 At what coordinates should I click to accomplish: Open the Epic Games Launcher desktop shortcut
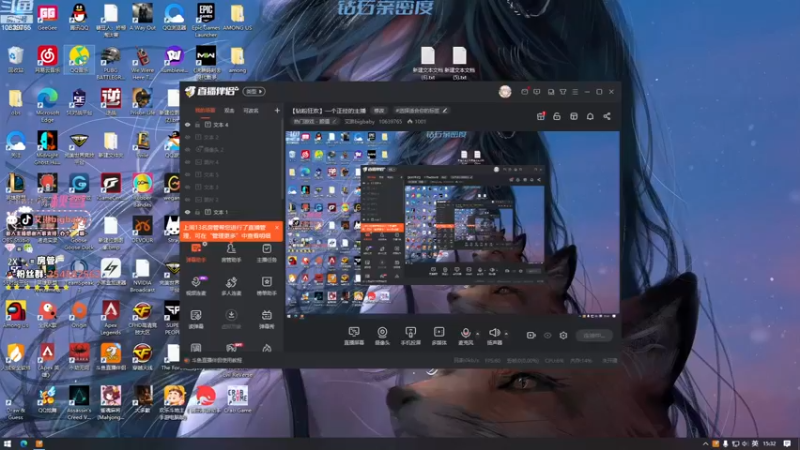(206, 20)
